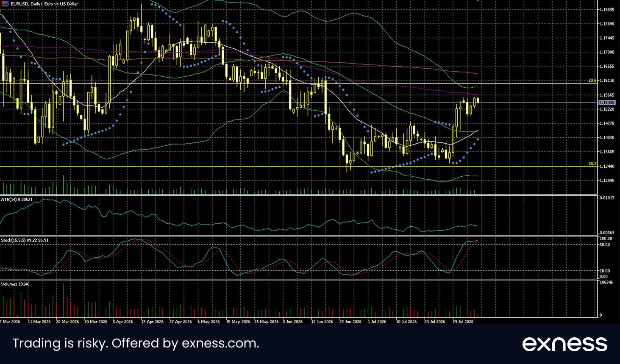The image size is (620, 364).
Task: Click the 10 Jul 2026 date label
Action: click(x=406, y=322)
